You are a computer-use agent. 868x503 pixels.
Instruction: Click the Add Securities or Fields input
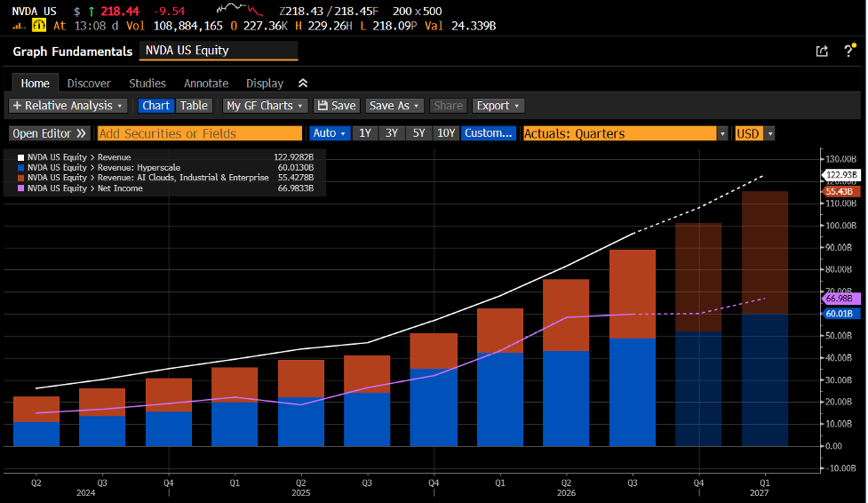(200, 133)
